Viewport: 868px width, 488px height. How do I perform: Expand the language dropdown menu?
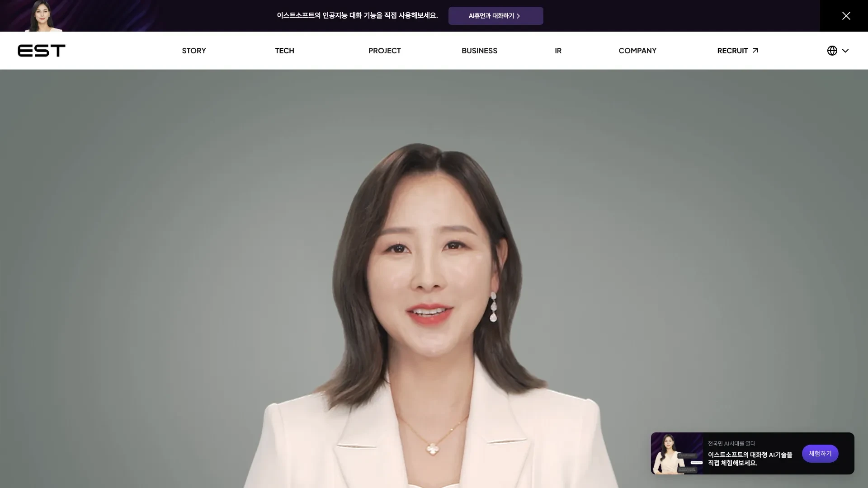(x=838, y=51)
